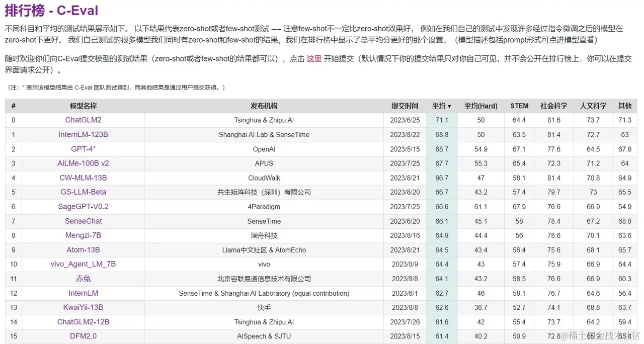
Task: Click the 81.6 social science score cell
Action: click(x=553, y=120)
